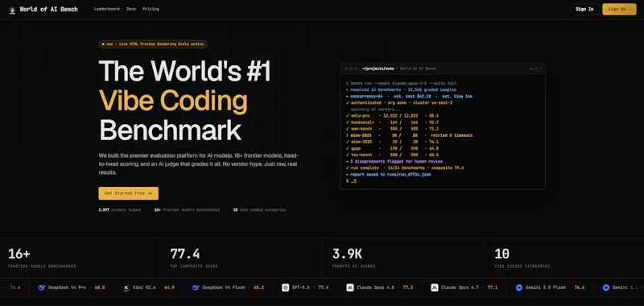
Task: Click the terminal version number label
Action: (535, 68)
